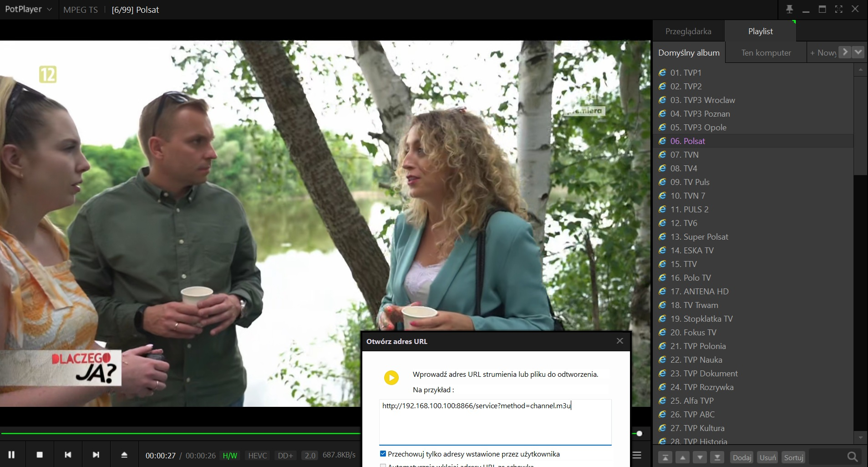Select the Domyślny album tab
This screenshot has width=868, height=467.
689,52
